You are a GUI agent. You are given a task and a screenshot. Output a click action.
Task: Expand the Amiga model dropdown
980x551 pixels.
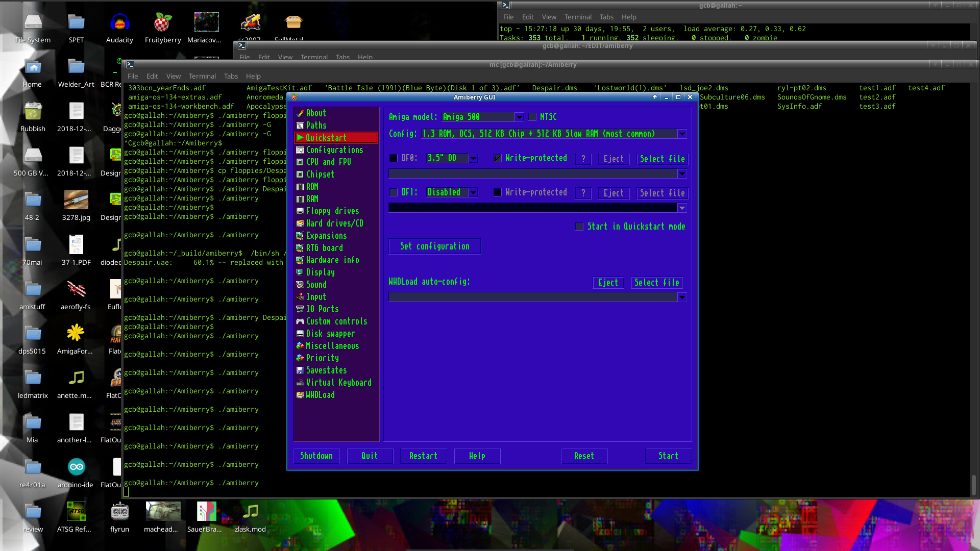tap(519, 117)
